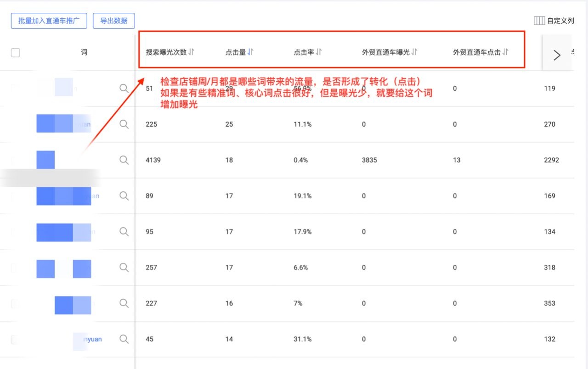Click the search icon in the row with 95 impressions

tap(124, 232)
